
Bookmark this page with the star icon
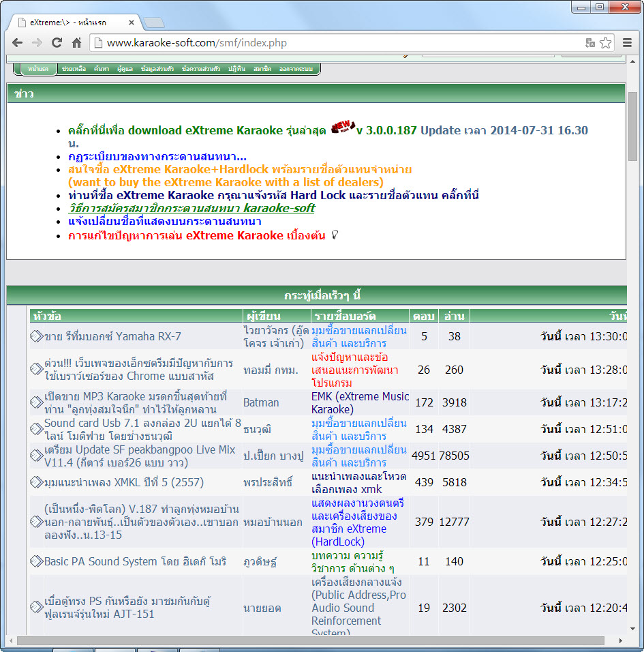(x=606, y=43)
